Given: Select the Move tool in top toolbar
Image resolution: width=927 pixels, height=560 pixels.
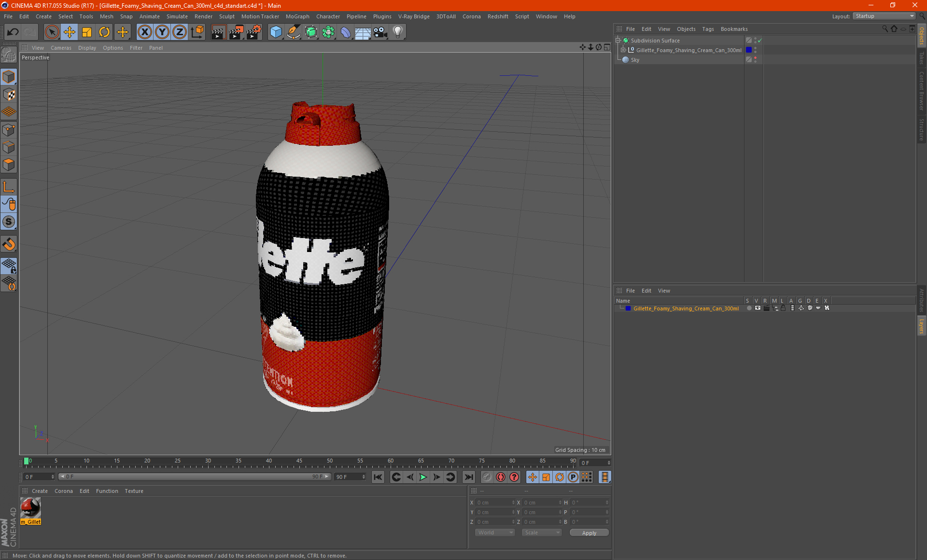Looking at the screenshot, I should [x=70, y=32].
